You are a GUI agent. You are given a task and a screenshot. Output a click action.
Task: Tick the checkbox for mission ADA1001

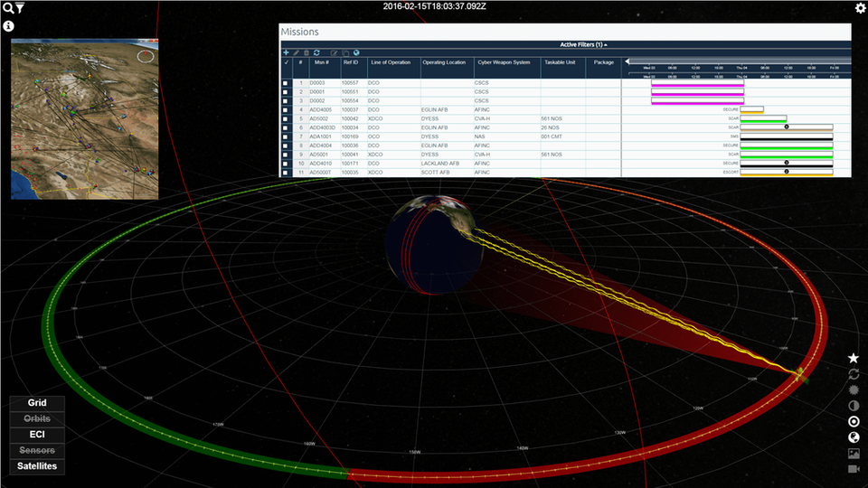287,136
